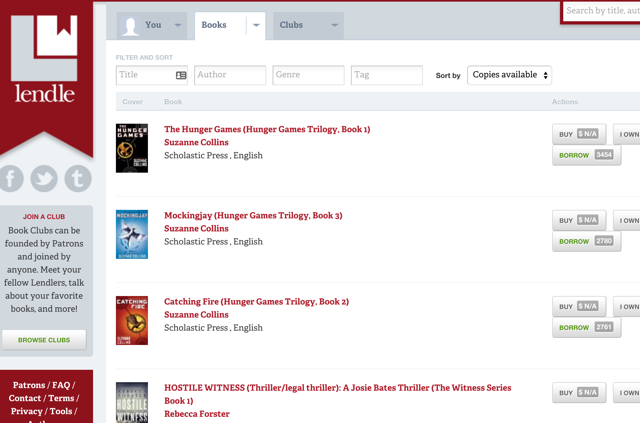640x423 pixels.
Task: Click the Book column header
Action: pos(173,102)
